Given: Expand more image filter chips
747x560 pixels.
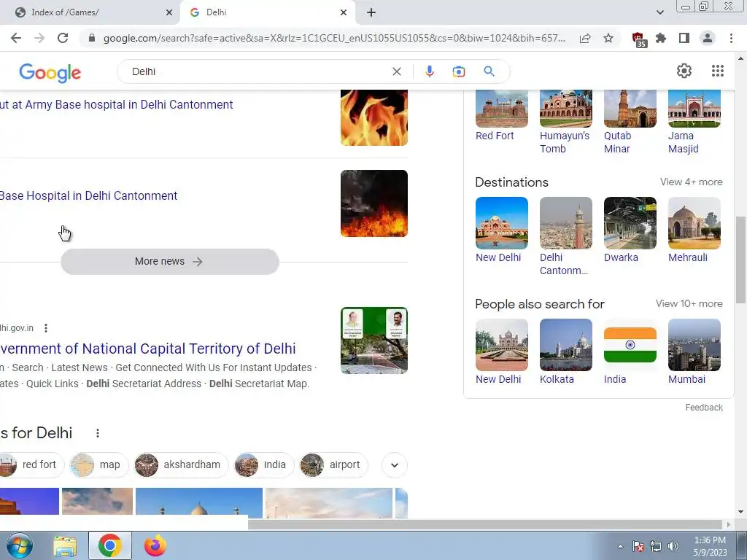Looking at the screenshot, I should (395, 464).
